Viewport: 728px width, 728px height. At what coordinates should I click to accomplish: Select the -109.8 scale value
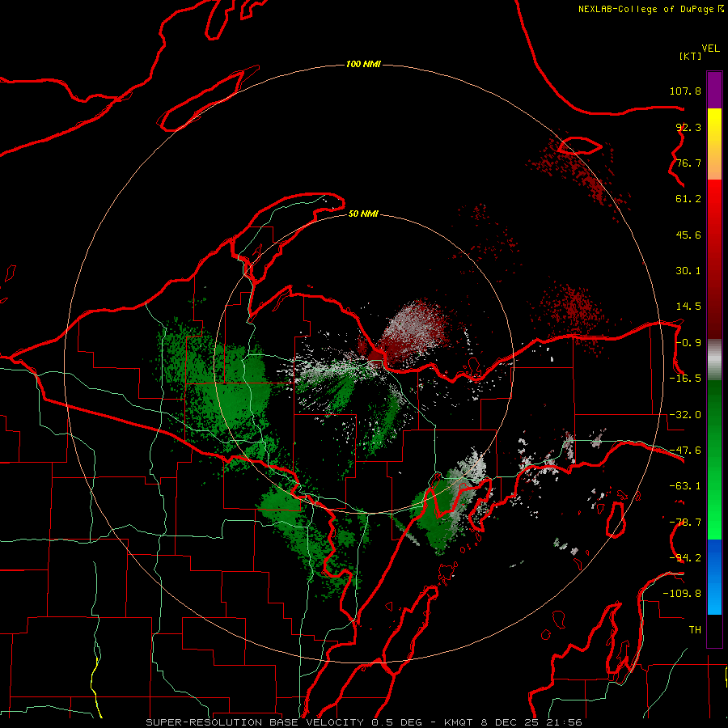coord(683,594)
